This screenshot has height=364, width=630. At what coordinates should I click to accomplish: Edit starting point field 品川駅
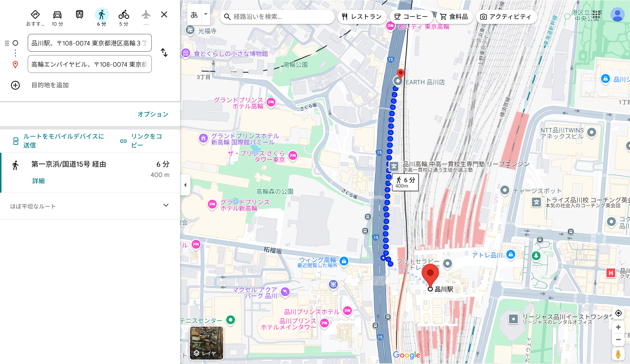(90, 43)
